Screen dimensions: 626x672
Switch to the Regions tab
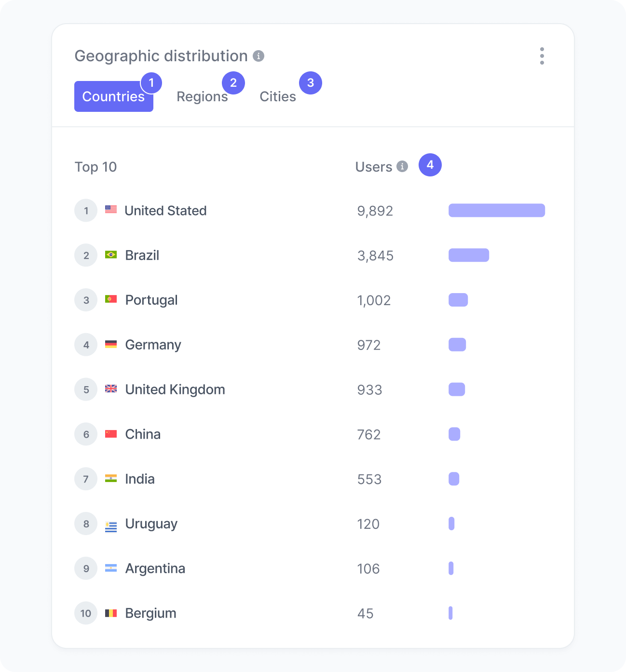(x=203, y=96)
